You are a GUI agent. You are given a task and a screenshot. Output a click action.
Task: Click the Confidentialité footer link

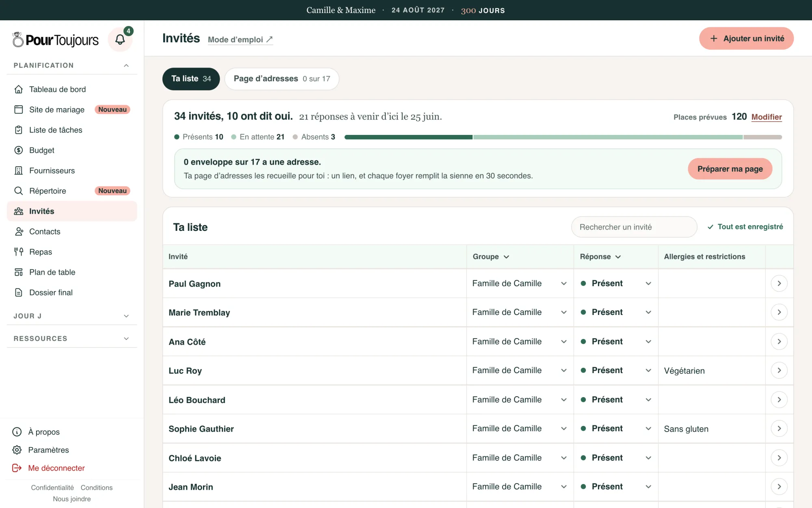[52, 488]
